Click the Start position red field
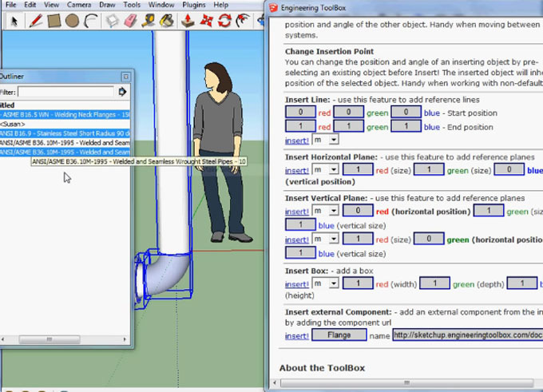The width and height of the screenshot is (543, 392). (300, 112)
